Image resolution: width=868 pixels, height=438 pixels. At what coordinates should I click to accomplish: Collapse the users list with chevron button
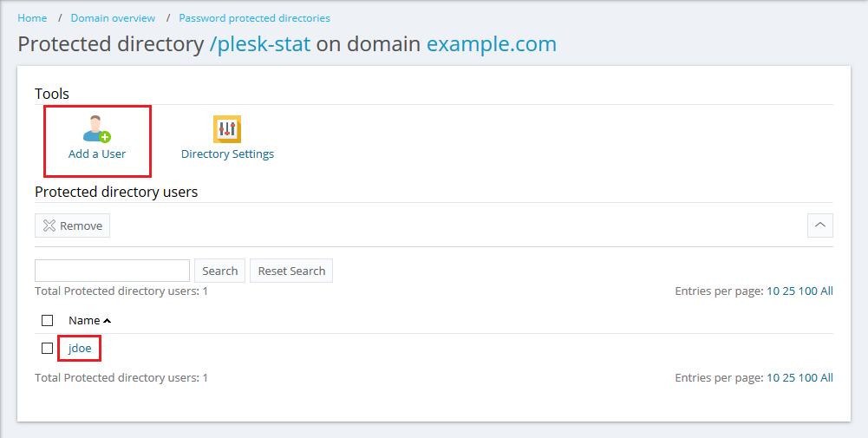click(x=820, y=226)
